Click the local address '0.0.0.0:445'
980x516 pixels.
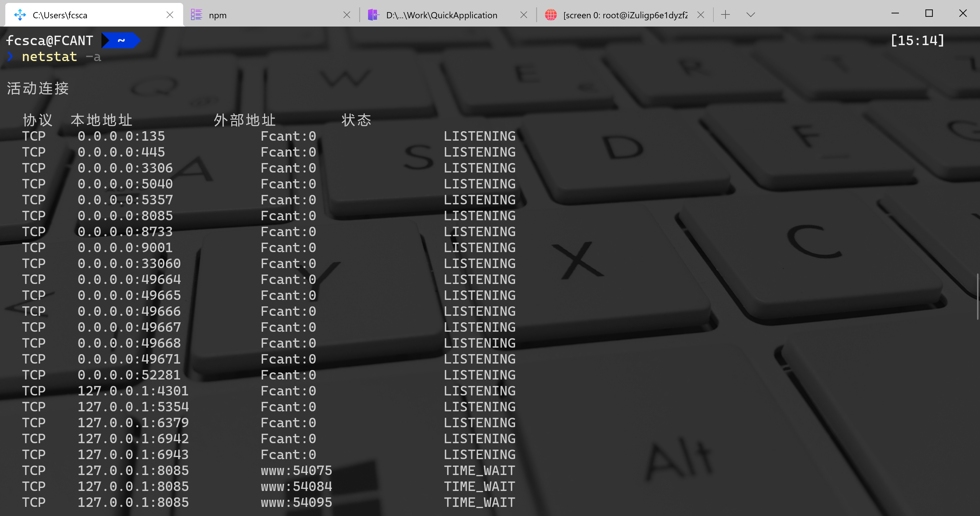pos(122,152)
